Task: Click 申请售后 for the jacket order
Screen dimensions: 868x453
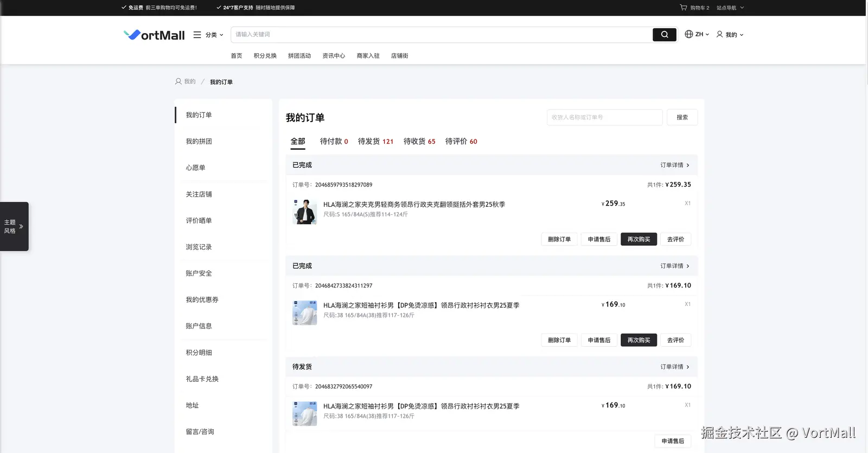Action: tap(599, 239)
